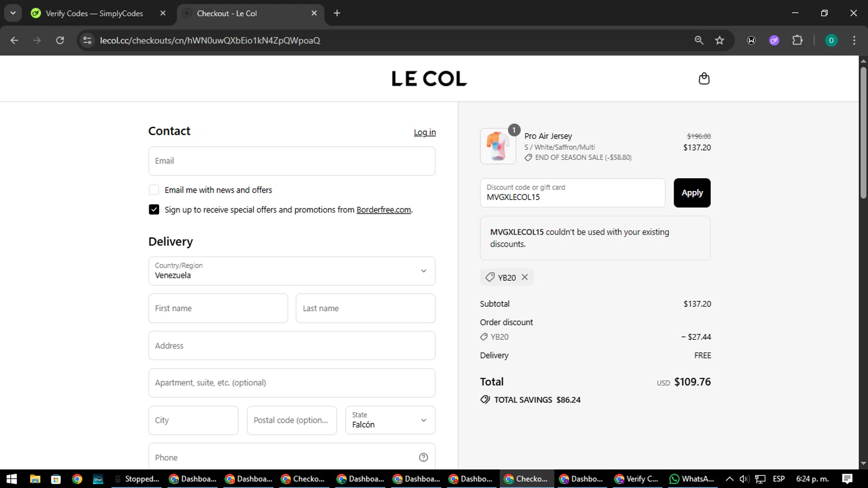This screenshot has width=868, height=488.
Task: Click the City input field
Action: tap(193, 420)
